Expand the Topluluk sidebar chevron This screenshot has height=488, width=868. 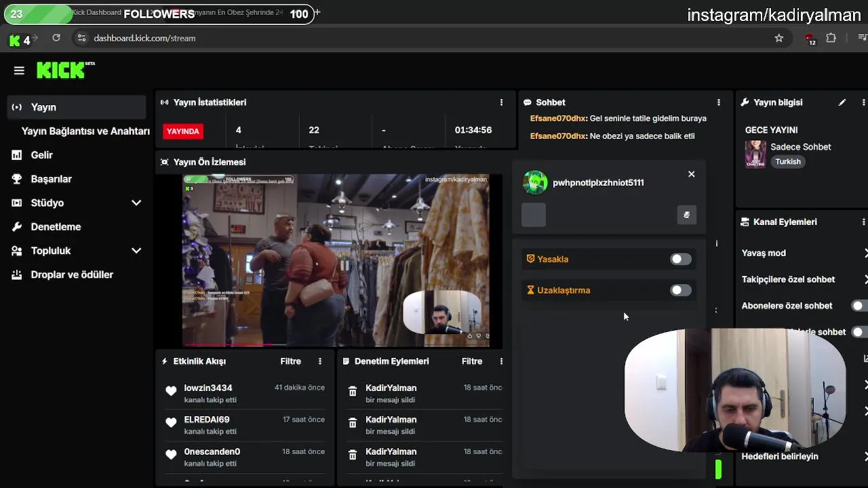pos(136,251)
